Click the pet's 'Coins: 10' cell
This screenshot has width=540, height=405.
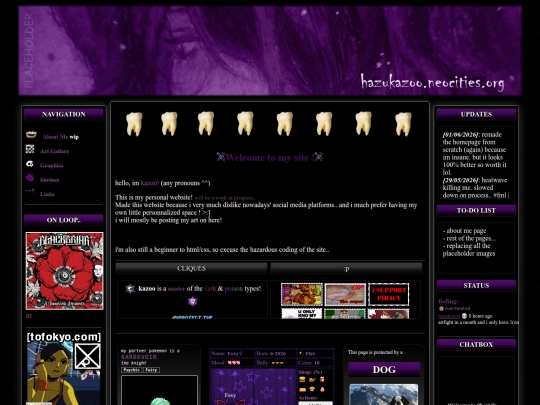point(315,363)
